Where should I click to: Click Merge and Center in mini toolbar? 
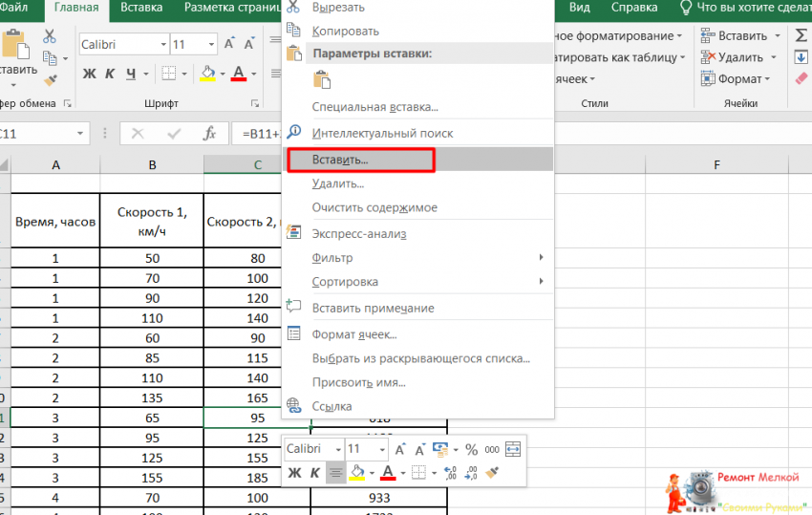pyautogui.click(x=513, y=449)
